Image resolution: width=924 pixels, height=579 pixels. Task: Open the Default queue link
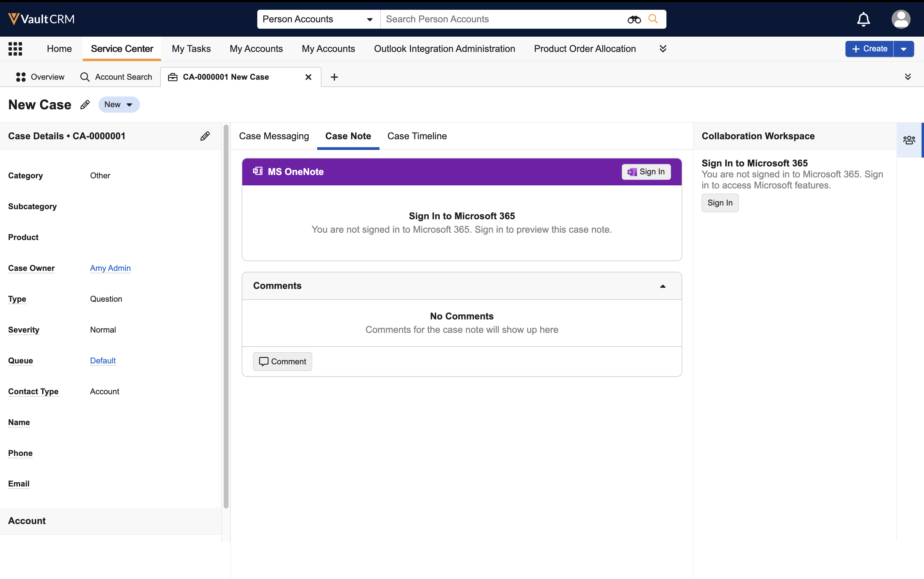[103, 360]
